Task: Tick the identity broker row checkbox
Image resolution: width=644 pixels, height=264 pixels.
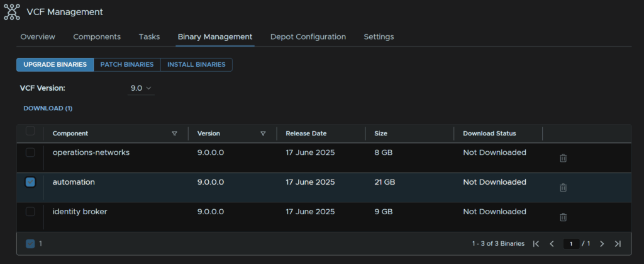Action: pos(30,212)
